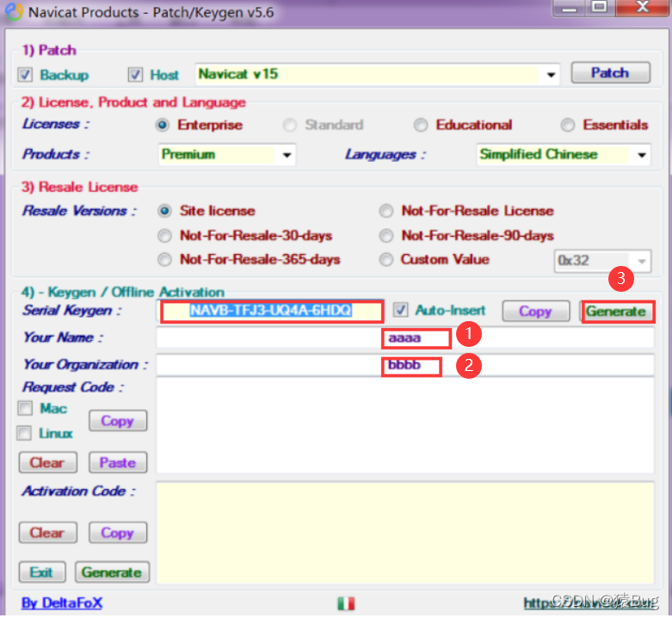Viewport: 672px width, 618px height.
Task: Select Not-For-Resale License option
Action: tap(386, 211)
